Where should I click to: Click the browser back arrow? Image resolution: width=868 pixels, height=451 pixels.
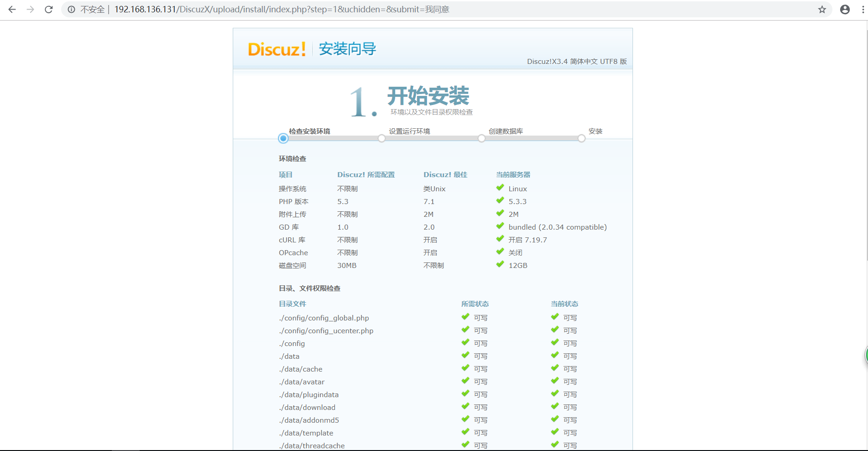point(12,9)
